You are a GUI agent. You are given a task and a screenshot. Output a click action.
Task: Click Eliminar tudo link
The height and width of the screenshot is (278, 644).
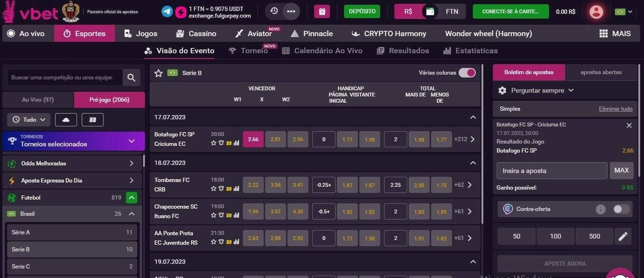coord(615,109)
